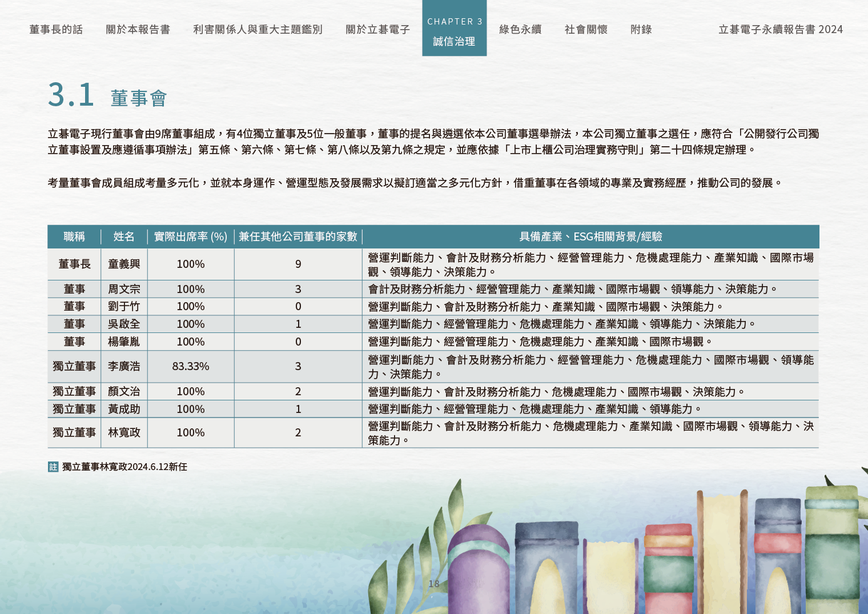868x614 pixels.
Task: Click 童義興's directorship count 9
Action: [x=298, y=264]
